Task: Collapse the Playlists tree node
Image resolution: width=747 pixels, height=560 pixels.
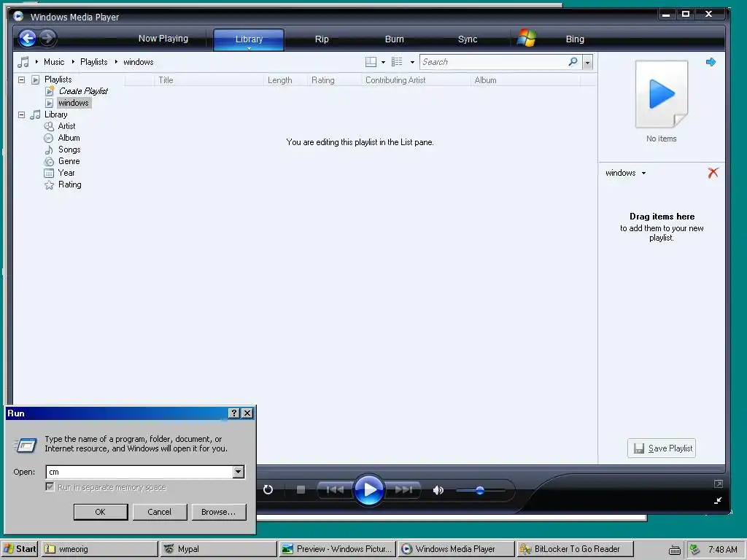Action: click(21, 79)
